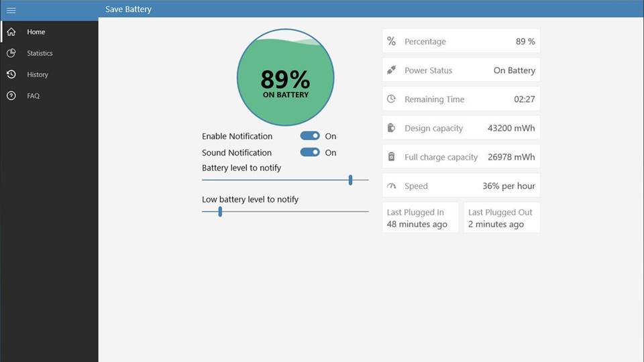Click the Home house icon in sidebar
The image size is (644, 362).
11,32
